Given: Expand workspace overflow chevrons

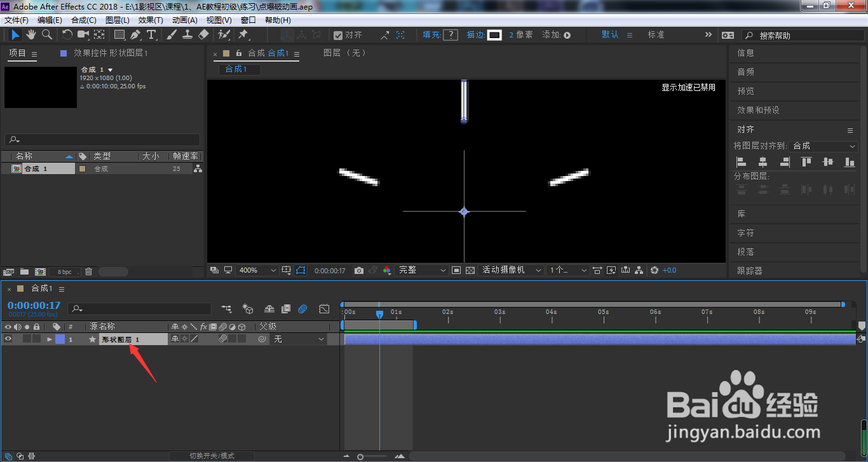Looking at the screenshot, I should [x=709, y=35].
